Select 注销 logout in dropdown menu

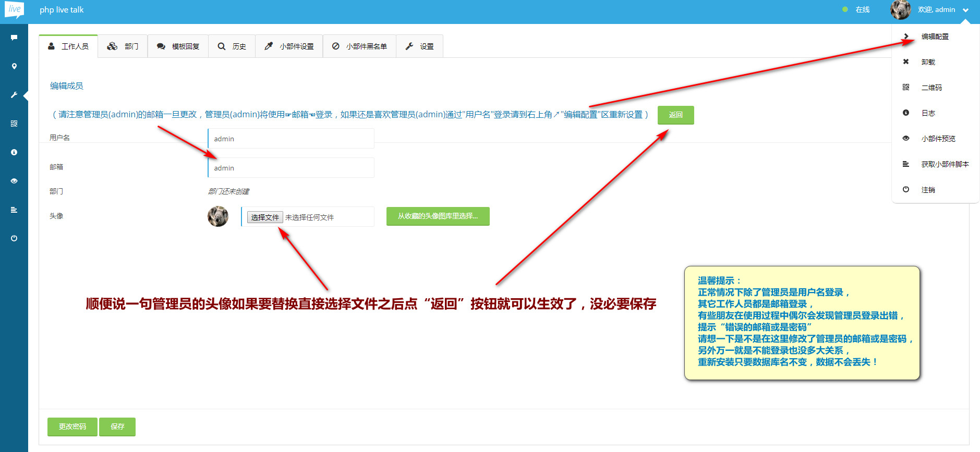(928, 190)
